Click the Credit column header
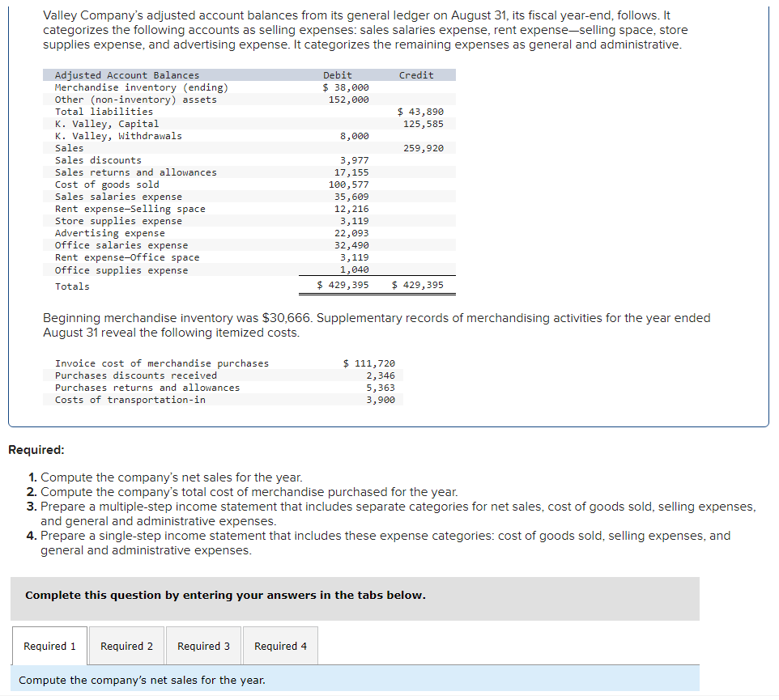The height and width of the screenshot is (700, 779). (x=416, y=75)
